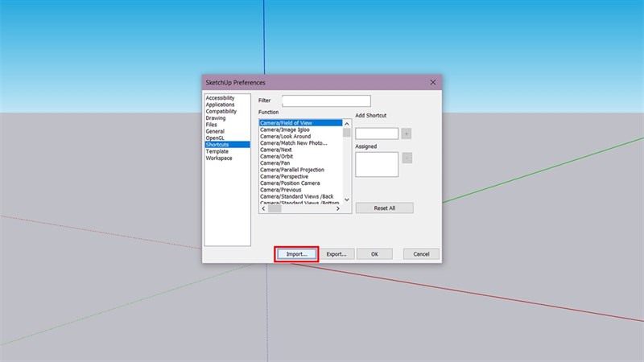Click the Import... button

tap(296, 254)
